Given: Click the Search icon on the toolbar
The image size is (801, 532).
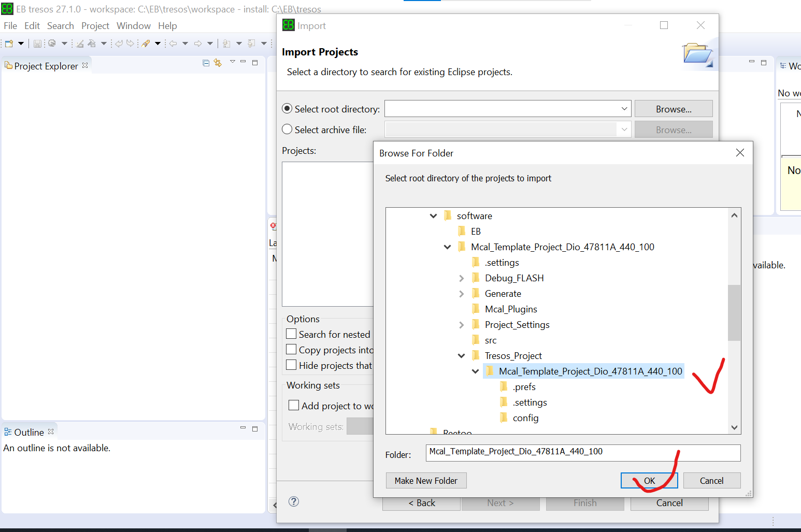Looking at the screenshot, I should pyautogui.click(x=145, y=43).
